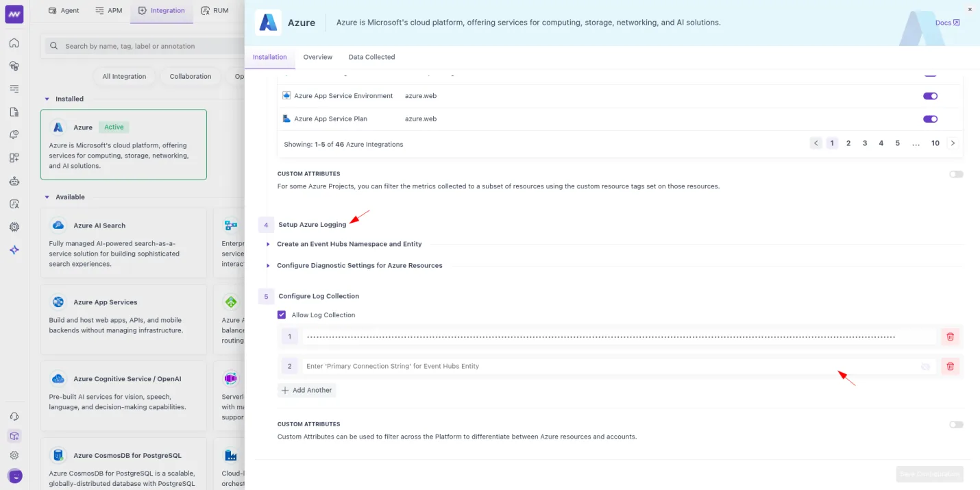Toggle visibility eye in connection string row 2
The image size is (980, 490).
[x=925, y=367]
